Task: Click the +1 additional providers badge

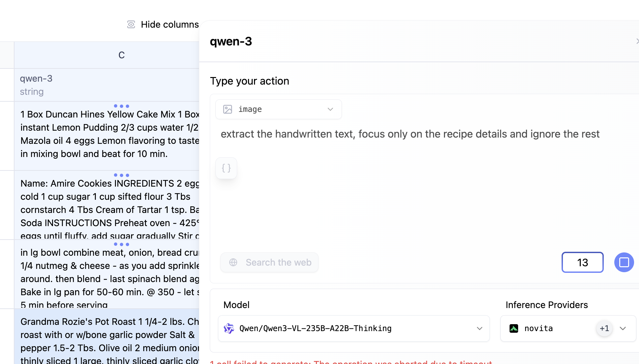Action: [x=604, y=328]
